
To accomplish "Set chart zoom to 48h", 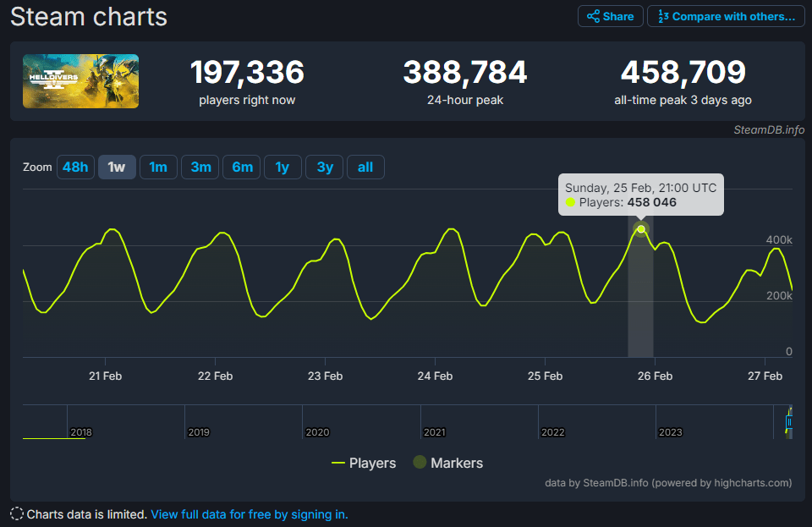I will (75, 167).
